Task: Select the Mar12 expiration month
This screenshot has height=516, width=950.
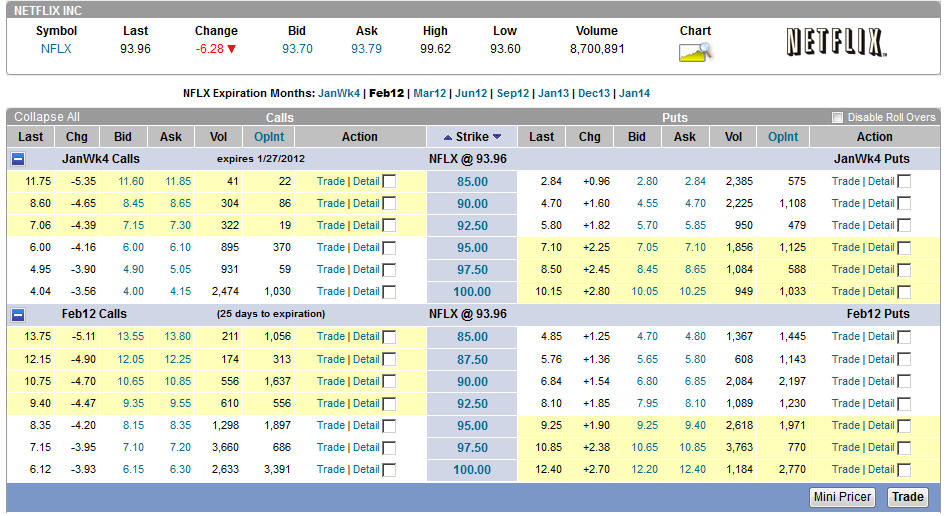Action: point(429,93)
